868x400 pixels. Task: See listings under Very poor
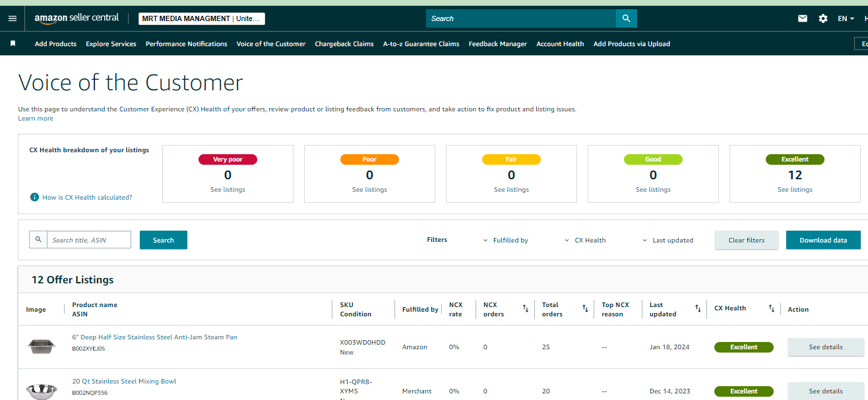(x=228, y=190)
